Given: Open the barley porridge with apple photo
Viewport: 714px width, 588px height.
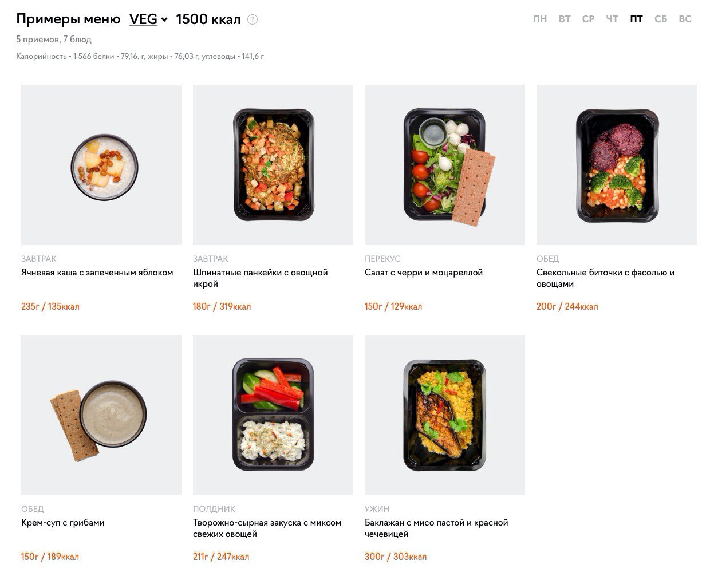Looking at the screenshot, I should pyautogui.click(x=101, y=165).
